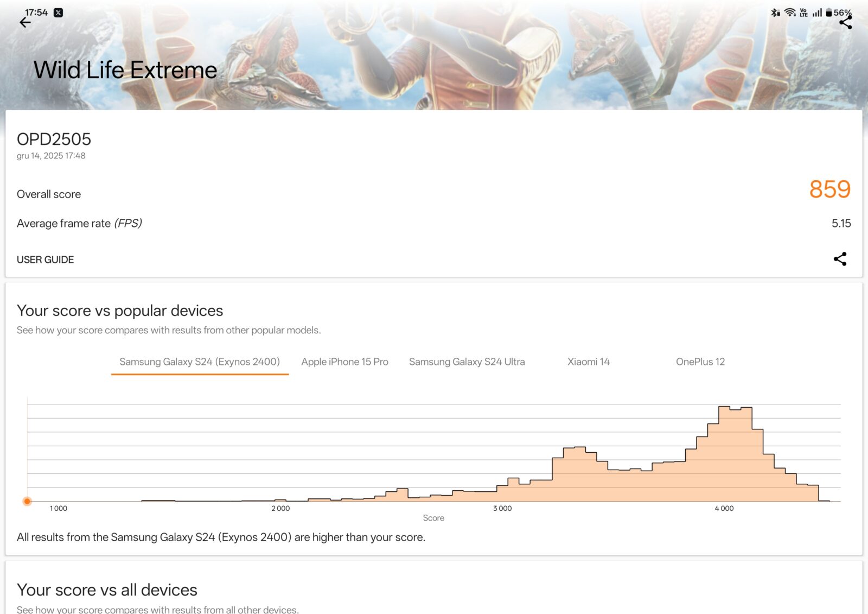Viewport: 868px width, 614px height.
Task: Select the Samsung Galaxy S24 (Exynos 2400) tab
Action: coord(200,362)
